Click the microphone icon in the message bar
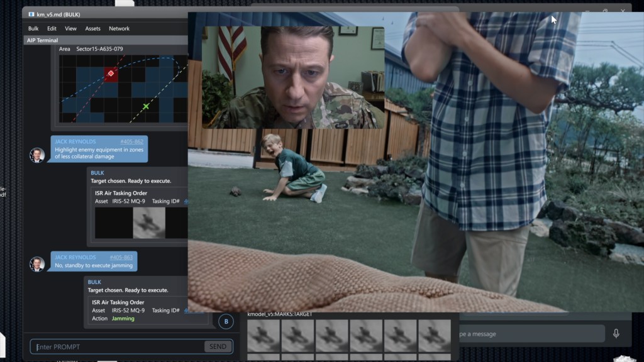 coord(616,334)
